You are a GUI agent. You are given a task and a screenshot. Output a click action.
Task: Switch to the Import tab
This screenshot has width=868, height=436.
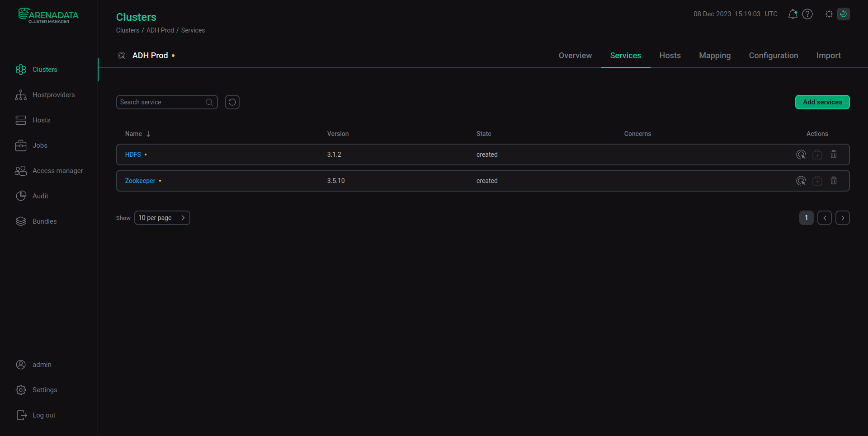click(x=828, y=56)
